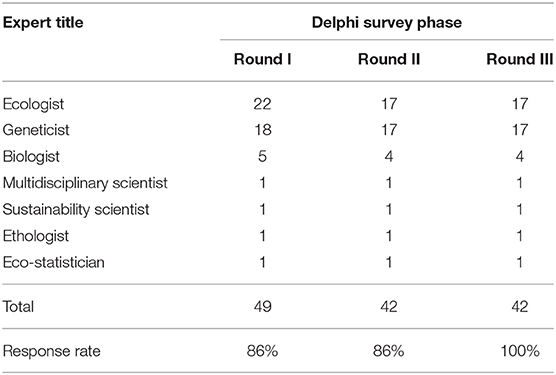
Task: Click the Round I column header
Action: tap(262, 59)
